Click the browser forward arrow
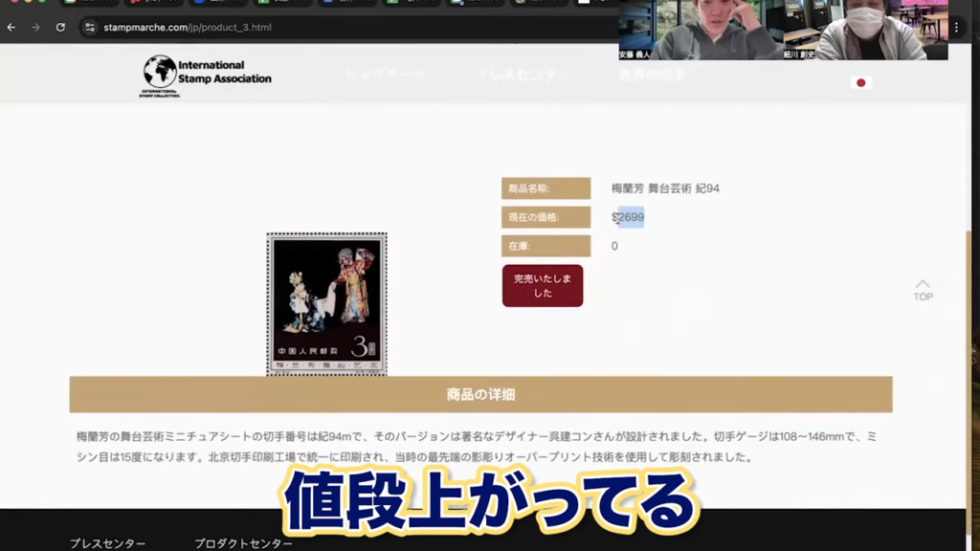 click(35, 28)
